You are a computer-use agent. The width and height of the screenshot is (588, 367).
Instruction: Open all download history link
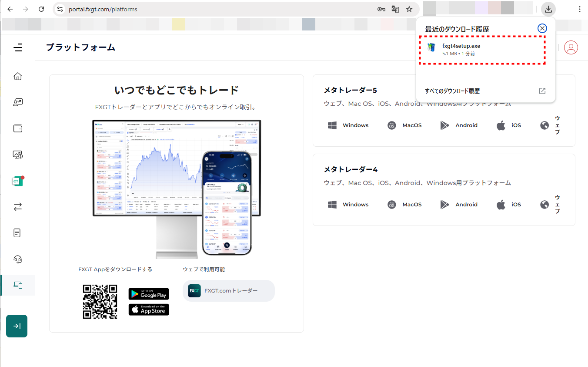coord(452,91)
